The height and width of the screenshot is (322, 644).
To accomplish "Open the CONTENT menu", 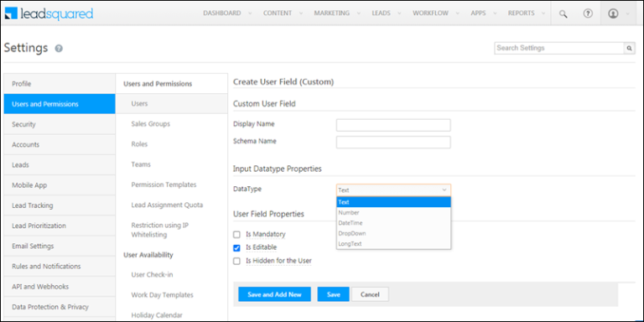I will [278, 13].
